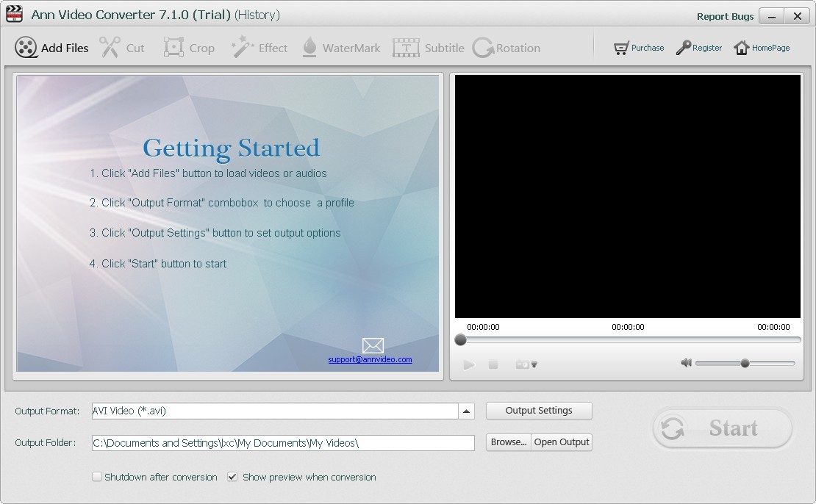This screenshot has height=504, width=816.
Task: Click the support@annvideo.com email link
Action: click(x=370, y=359)
